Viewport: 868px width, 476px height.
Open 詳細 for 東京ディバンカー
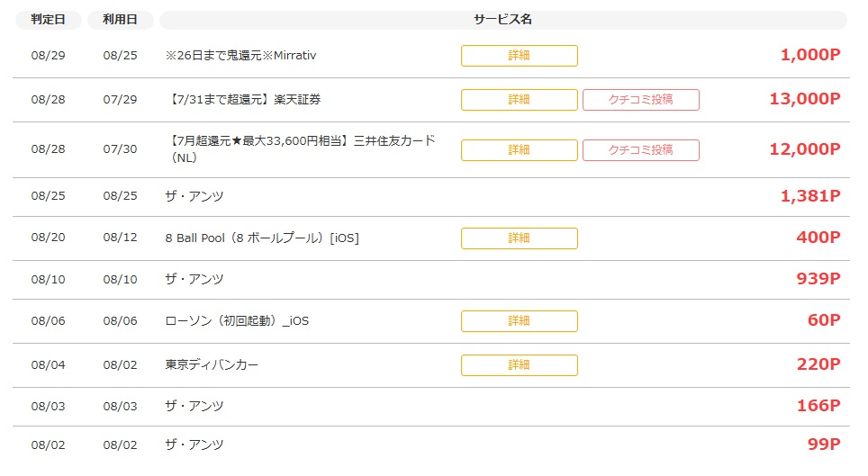coord(520,365)
